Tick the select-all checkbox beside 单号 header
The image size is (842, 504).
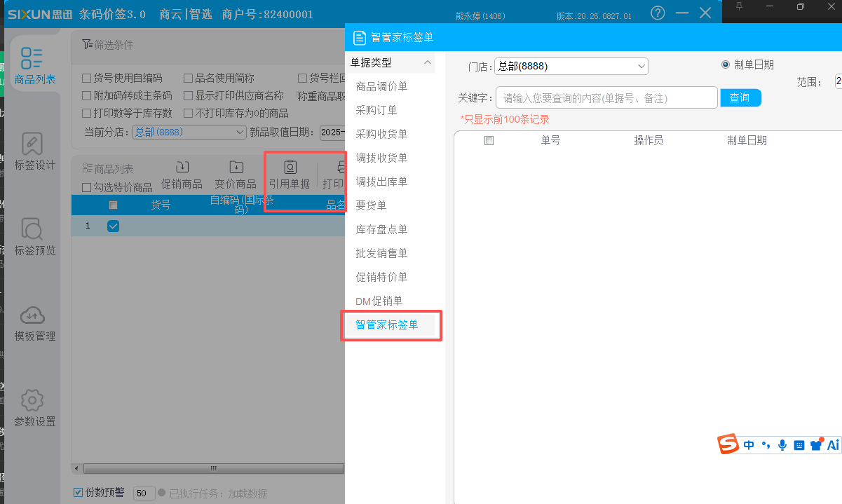(489, 140)
